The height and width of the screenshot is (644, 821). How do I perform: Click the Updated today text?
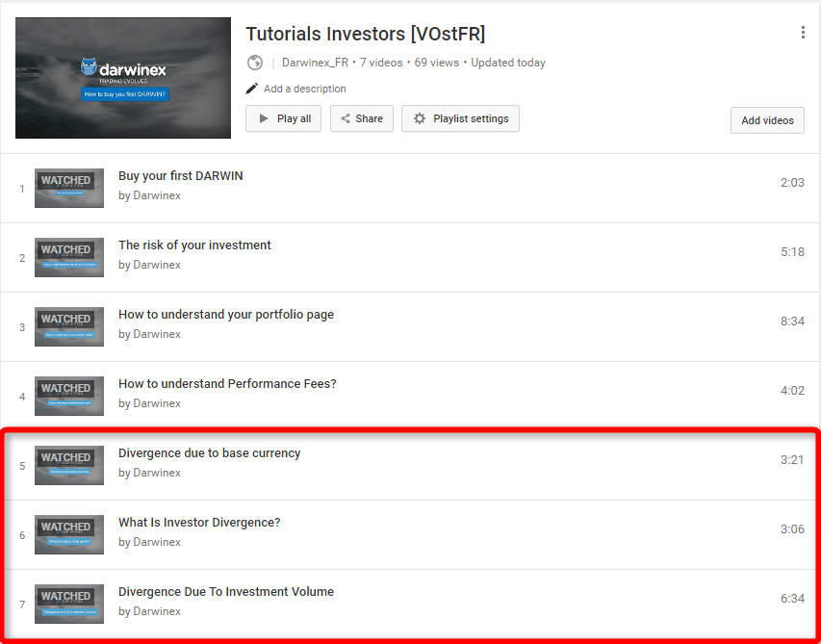(508, 63)
